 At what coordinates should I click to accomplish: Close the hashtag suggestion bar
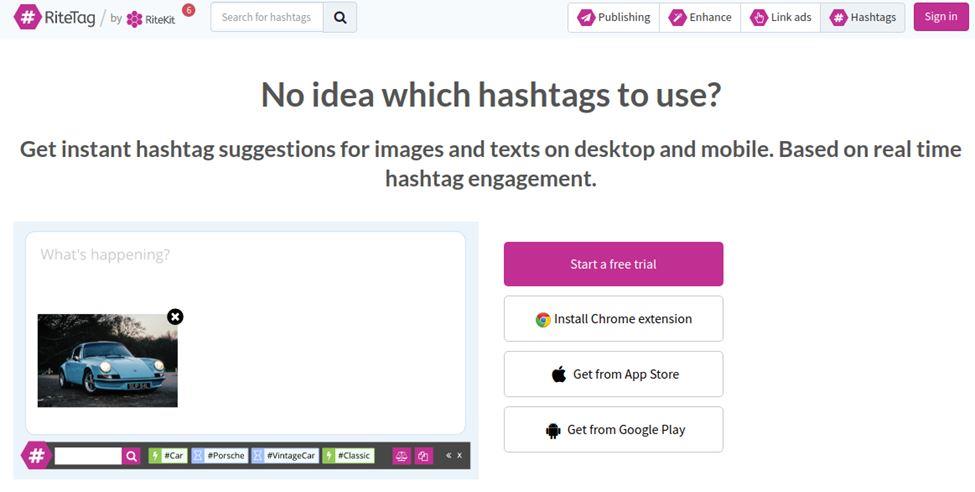click(x=460, y=456)
